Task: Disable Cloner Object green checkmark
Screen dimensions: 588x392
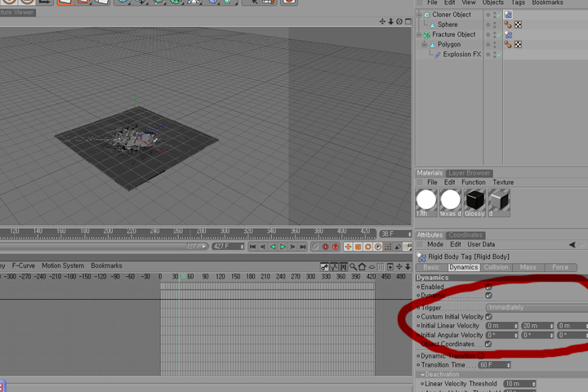Action: (499, 15)
